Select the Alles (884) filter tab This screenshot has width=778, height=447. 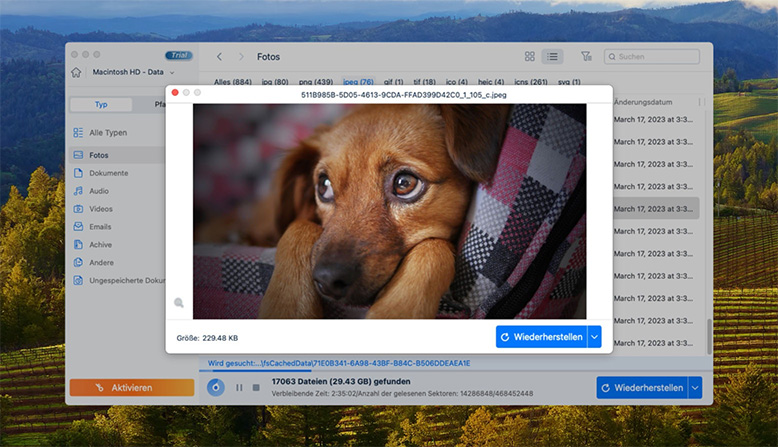(233, 82)
